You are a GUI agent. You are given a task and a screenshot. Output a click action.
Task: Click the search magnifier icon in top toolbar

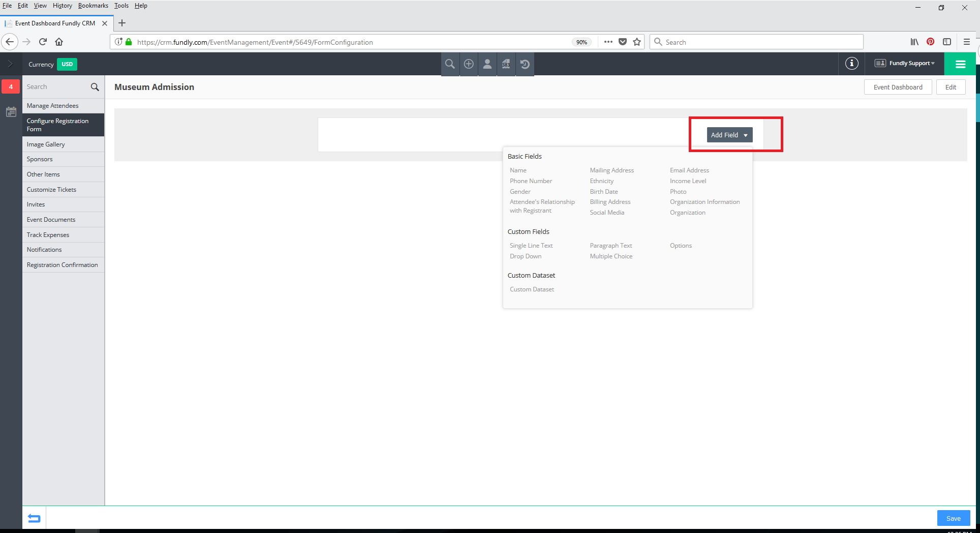pyautogui.click(x=450, y=64)
